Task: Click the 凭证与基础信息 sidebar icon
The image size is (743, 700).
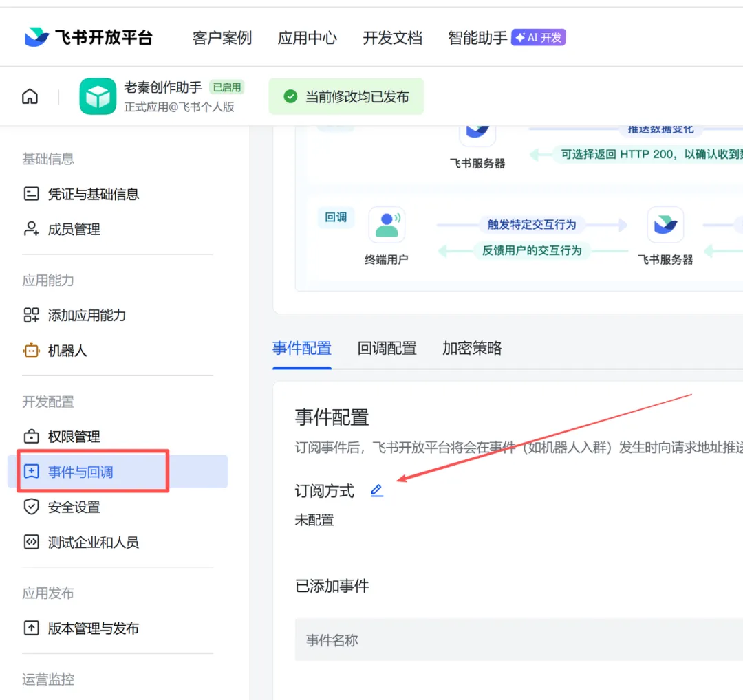Action: [x=31, y=194]
